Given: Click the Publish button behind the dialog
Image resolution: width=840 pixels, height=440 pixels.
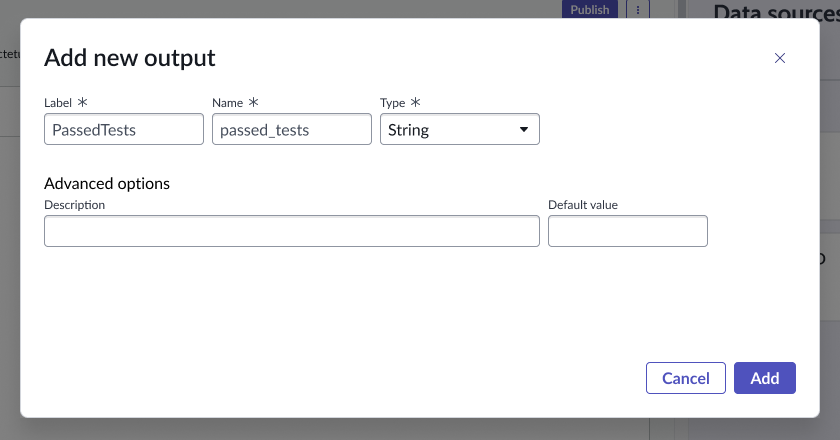Looking at the screenshot, I should click(589, 9).
